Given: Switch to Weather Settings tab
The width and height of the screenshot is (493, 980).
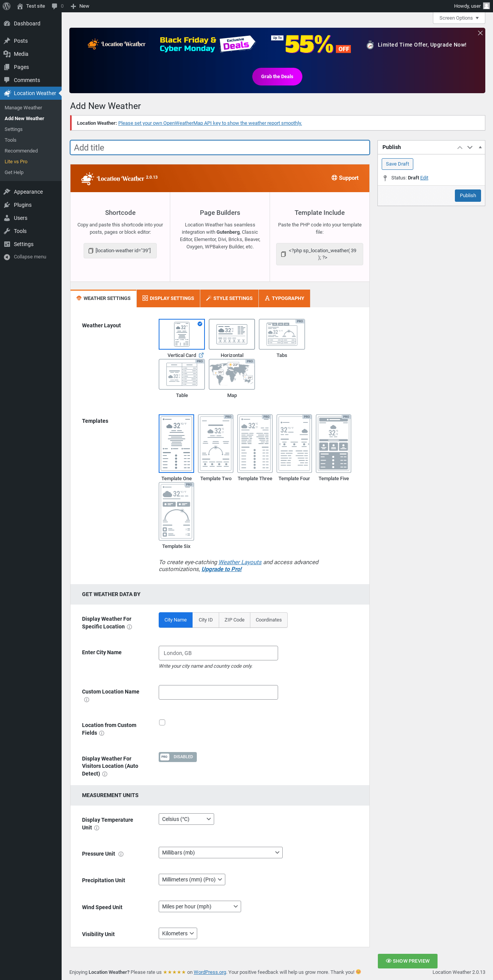Looking at the screenshot, I should coord(104,298).
